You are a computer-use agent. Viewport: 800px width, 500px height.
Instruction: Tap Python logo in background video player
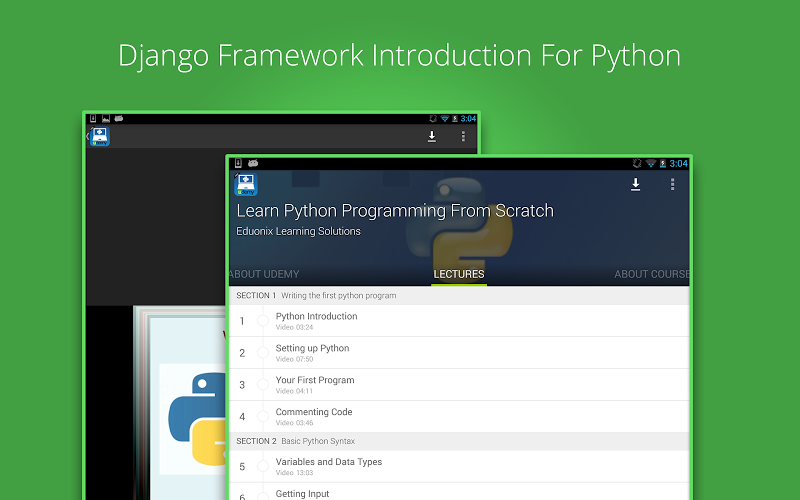(193, 418)
